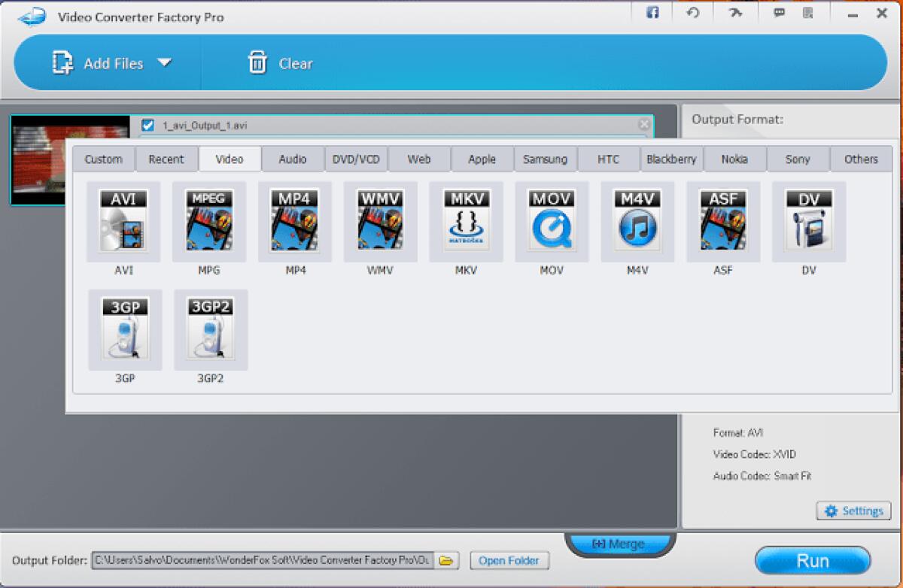This screenshot has width=903, height=588.
Task: Open the DVD/VCD formats tab
Action: point(356,159)
